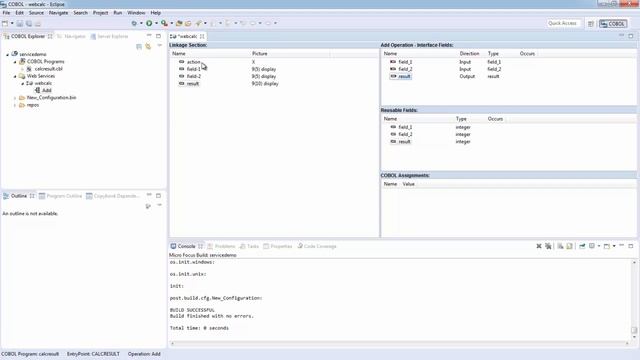Switch to the Properties tab
Viewport: 640px width, 360px height.
pyautogui.click(x=278, y=246)
